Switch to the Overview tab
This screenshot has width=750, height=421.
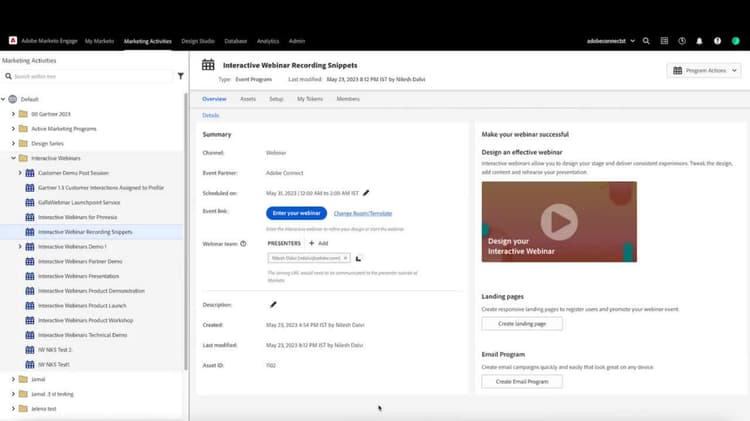pyautogui.click(x=214, y=99)
